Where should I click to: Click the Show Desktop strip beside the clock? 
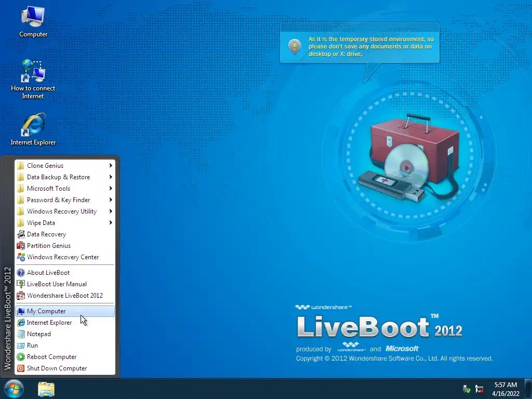tap(528, 389)
